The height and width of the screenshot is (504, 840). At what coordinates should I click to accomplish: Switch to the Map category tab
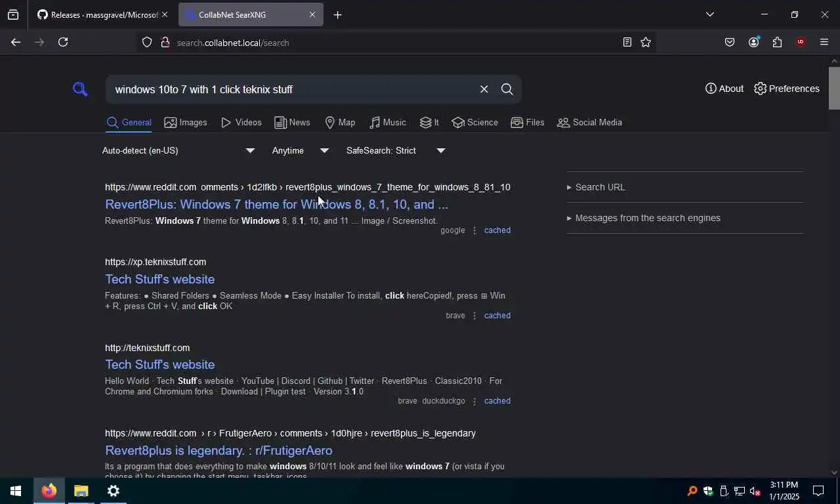340,123
